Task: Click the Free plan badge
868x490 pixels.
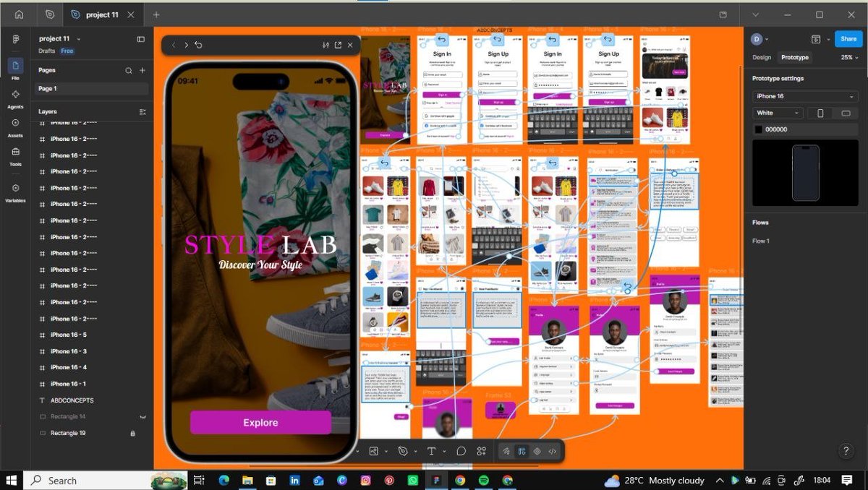Action: pyautogui.click(x=67, y=51)
